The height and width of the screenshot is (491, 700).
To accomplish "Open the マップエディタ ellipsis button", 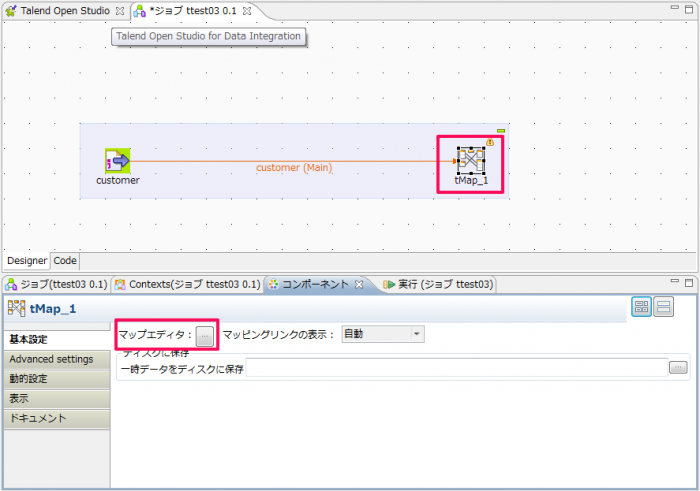I will click(204, 336).
